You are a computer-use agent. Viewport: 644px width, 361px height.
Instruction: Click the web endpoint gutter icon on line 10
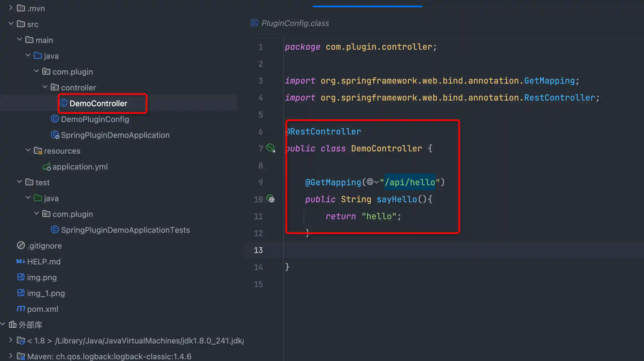point(271,199)
